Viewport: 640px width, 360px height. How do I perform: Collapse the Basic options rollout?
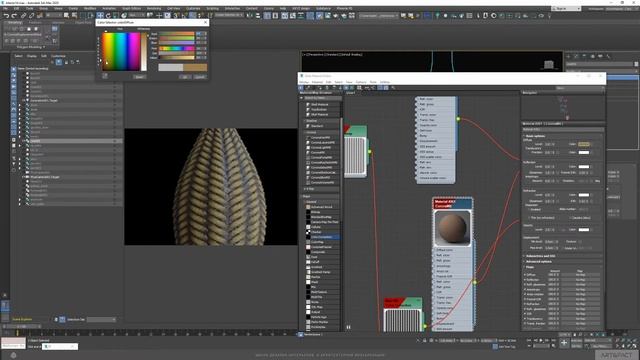coord(535,136)
